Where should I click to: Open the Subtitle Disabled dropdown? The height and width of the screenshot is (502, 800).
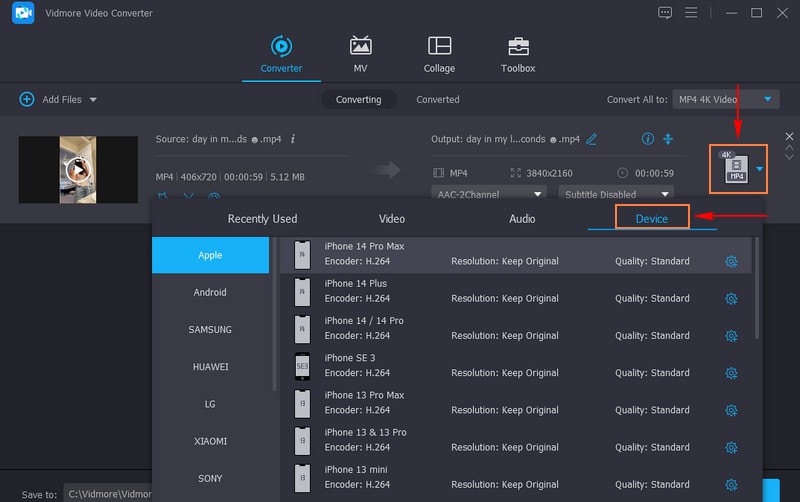click(615, 194)
